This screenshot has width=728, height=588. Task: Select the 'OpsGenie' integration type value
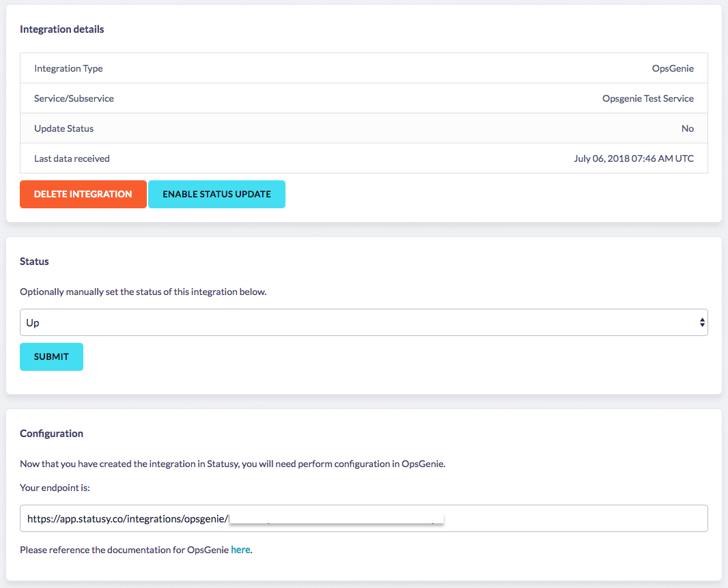point(673,68)
